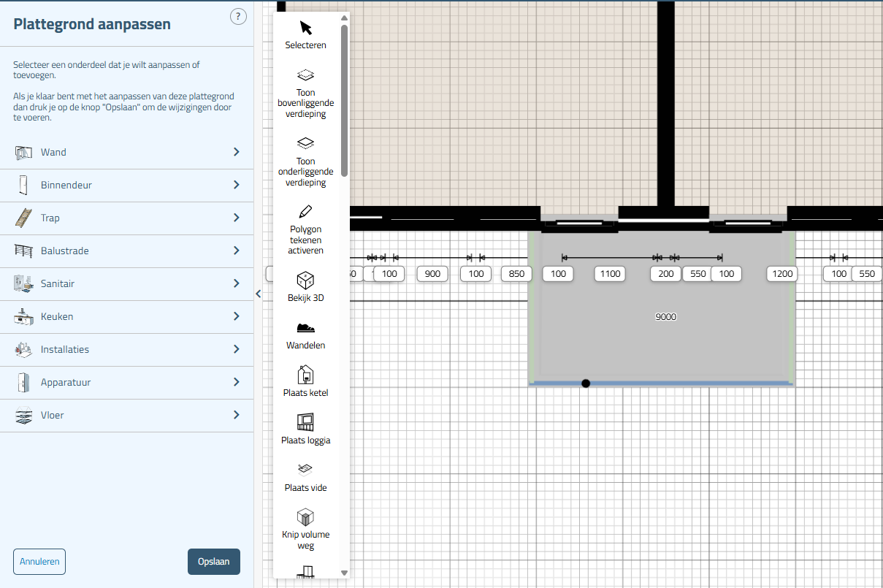
Task: Open the help question mark icon
Action: point(238,17)
